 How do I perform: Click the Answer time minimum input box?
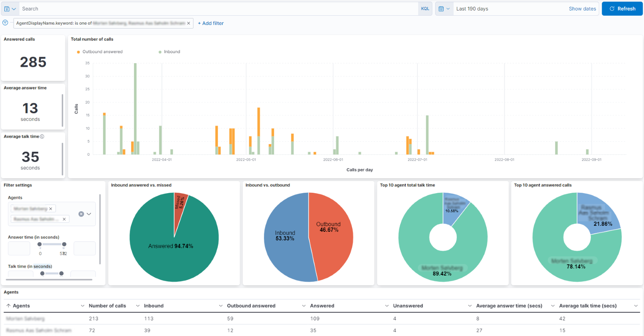point(19,248)
